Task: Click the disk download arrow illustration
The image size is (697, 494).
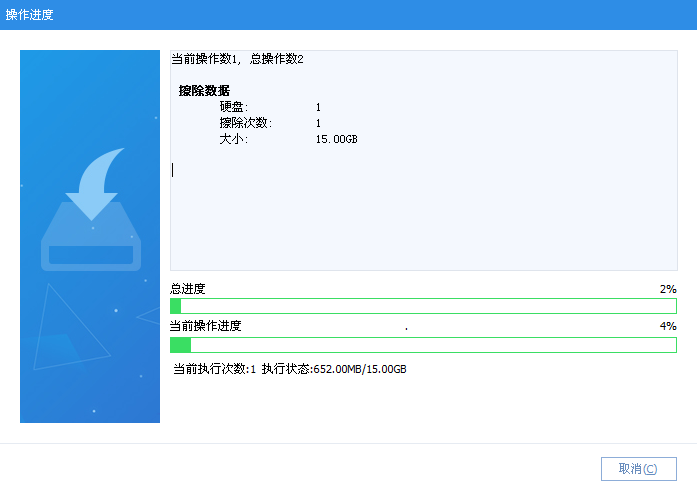Action: 91,209
